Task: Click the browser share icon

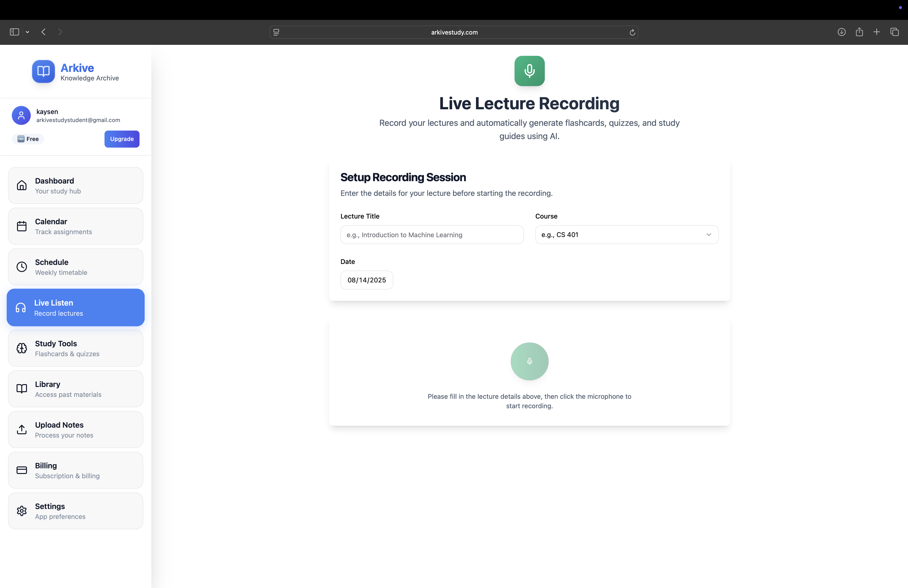Action: coord(859,32)
